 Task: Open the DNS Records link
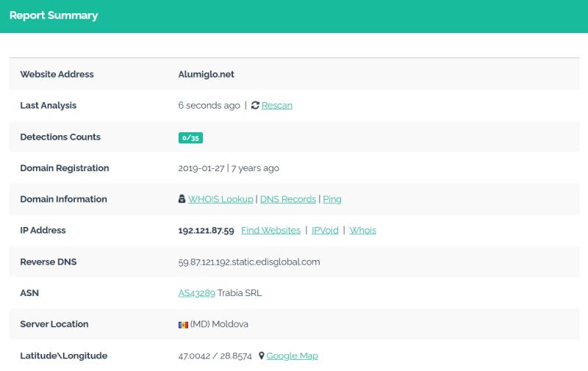point(288,199)
